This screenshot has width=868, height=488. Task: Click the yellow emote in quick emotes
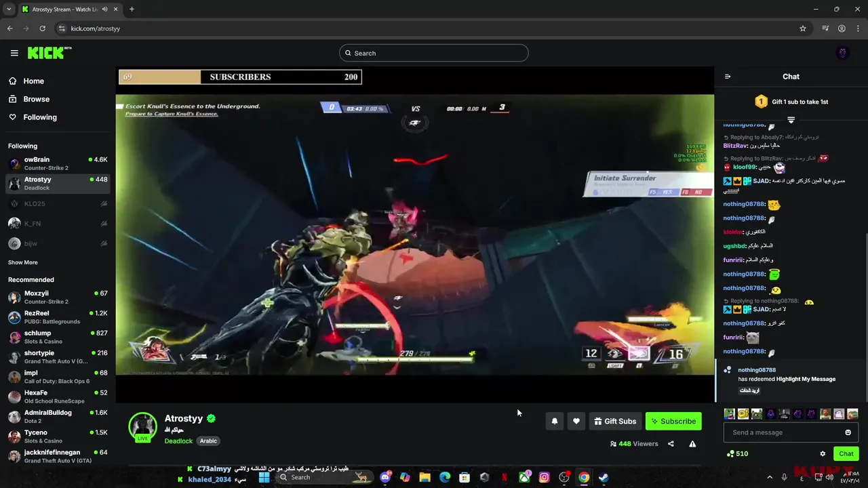click(x=743, y=413)
